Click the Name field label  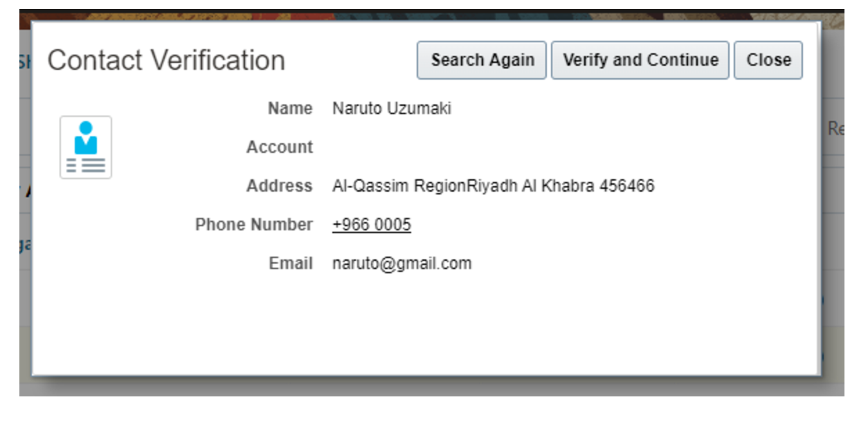coord(290,109)
